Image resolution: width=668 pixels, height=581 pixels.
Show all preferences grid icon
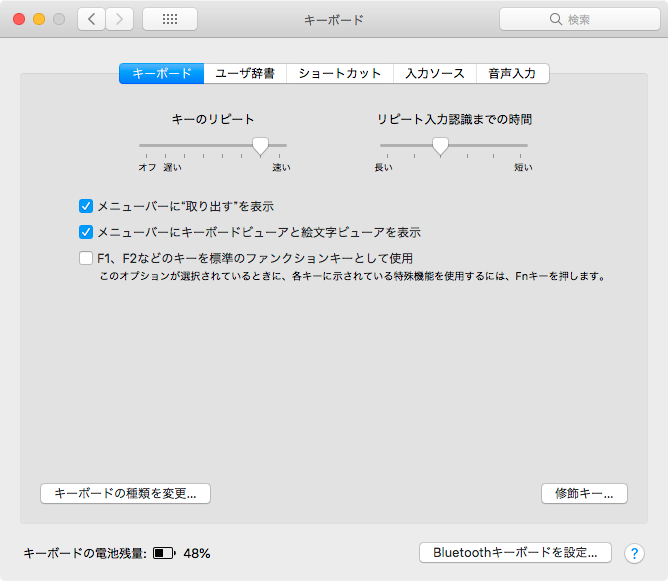170,19
